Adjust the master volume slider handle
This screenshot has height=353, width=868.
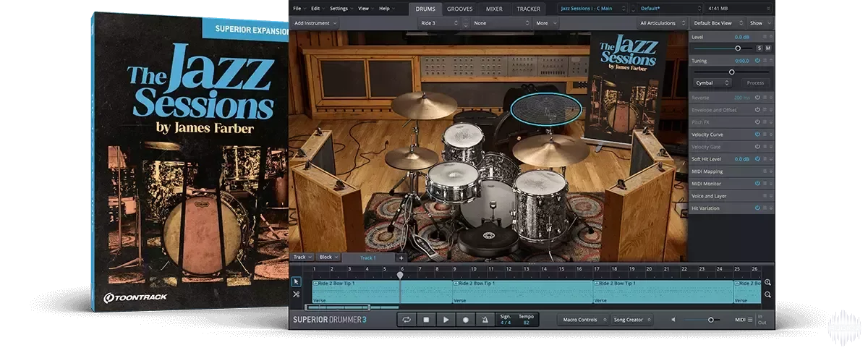click(711, 319)
